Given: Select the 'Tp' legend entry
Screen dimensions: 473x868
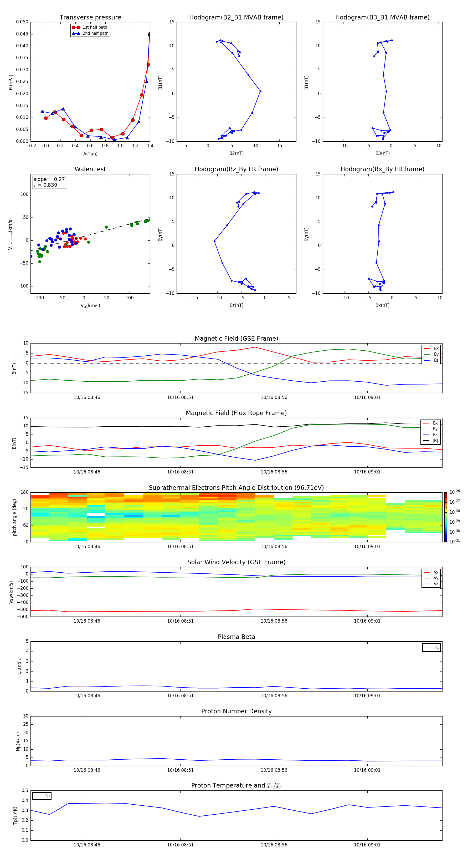Looking at the screenshot, I should 42,796.
